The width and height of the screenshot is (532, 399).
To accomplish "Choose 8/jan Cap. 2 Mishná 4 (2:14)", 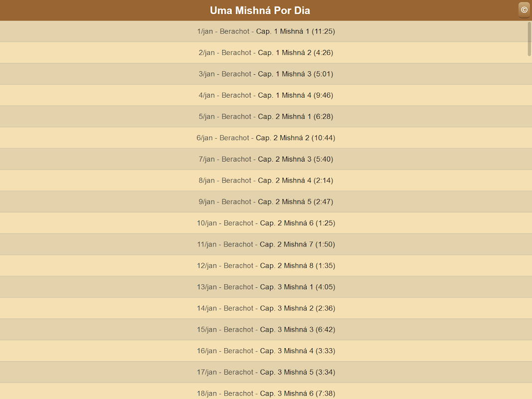I will (266, 181).
